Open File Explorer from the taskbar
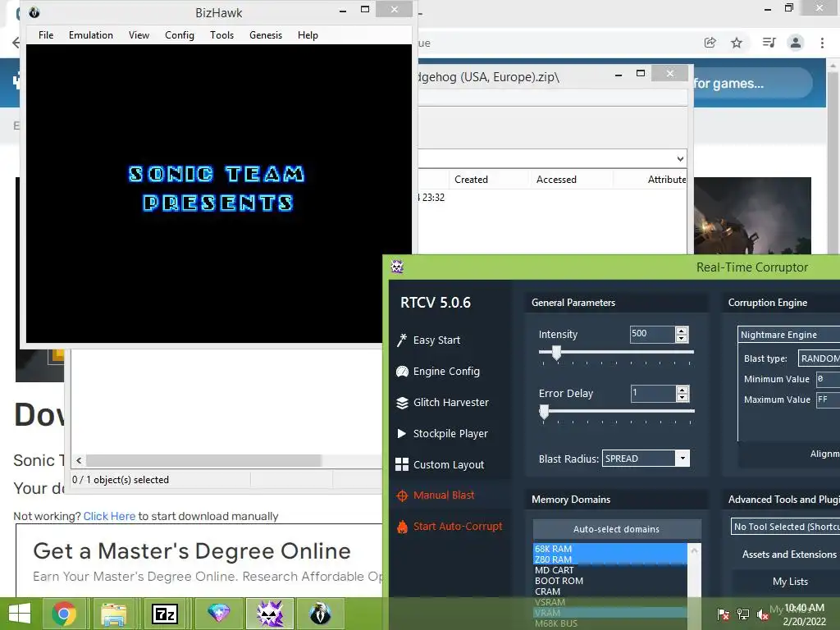Image resolution: width=840 pixels, height=630 pixels. pyautogui.click(x=114, y=614)
